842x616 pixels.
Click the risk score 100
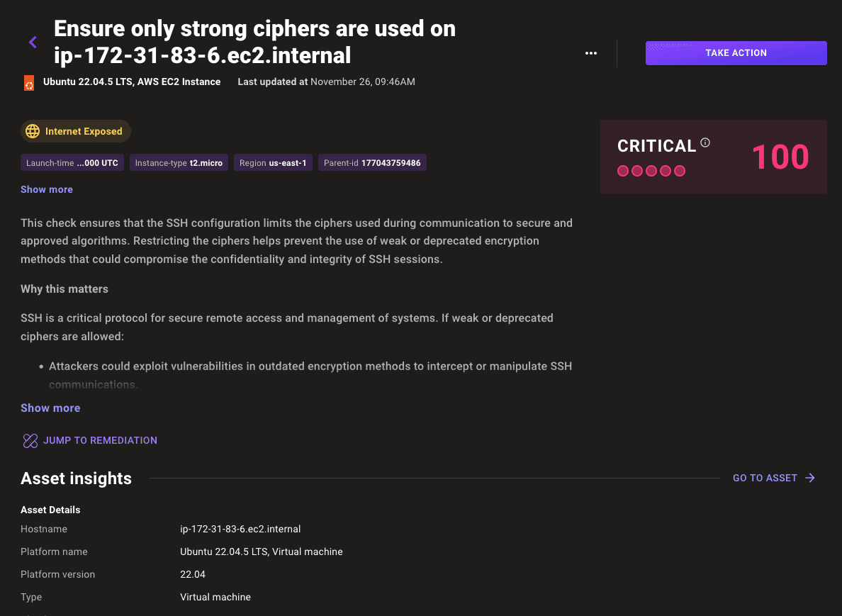(x=780, y=157)
